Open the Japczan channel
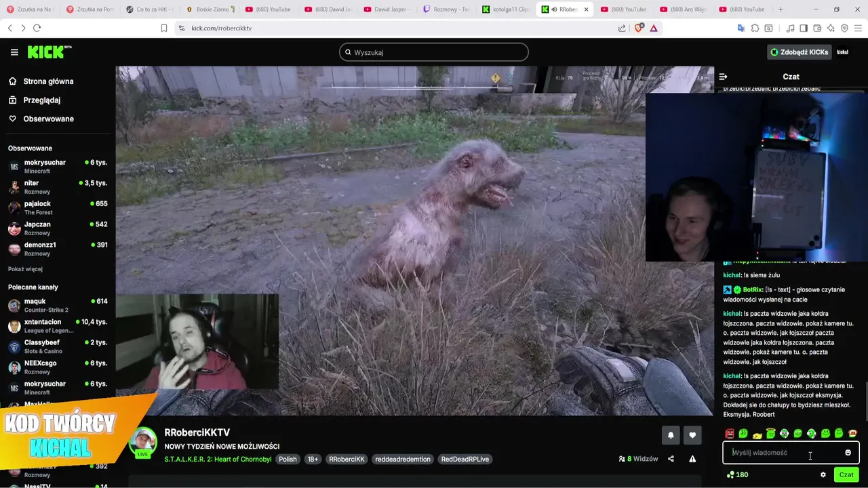The width and height of the screenshot is (868, 488). point(58,228)
